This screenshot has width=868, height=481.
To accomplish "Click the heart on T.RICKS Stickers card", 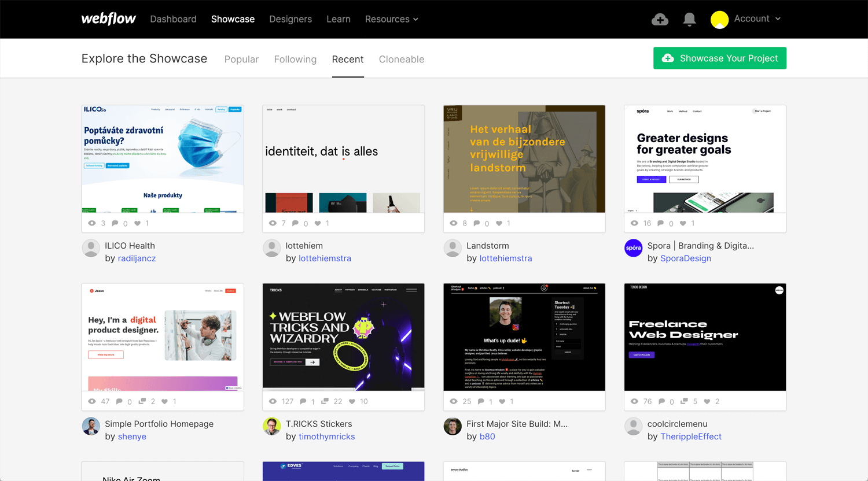I will [x=352, y=401].
